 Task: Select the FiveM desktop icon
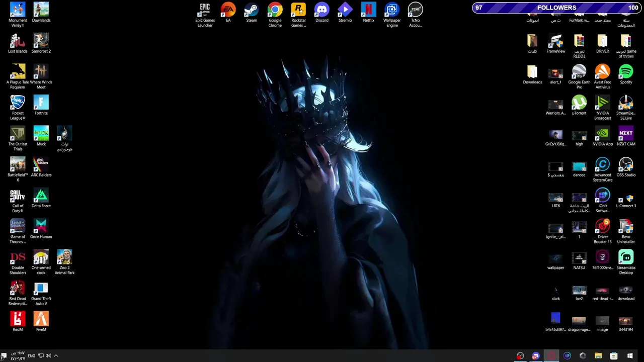(41, 321)
